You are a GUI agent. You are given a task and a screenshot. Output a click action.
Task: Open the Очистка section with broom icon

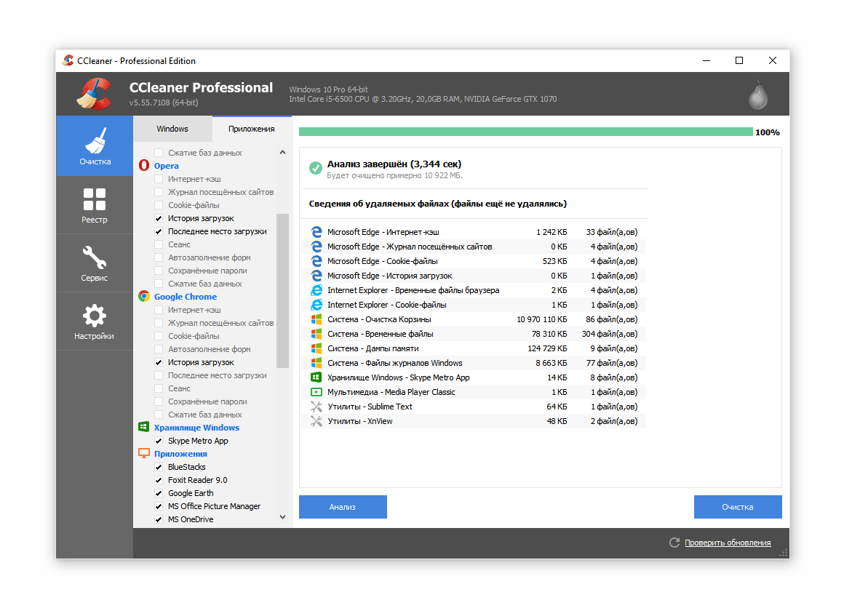95,146
